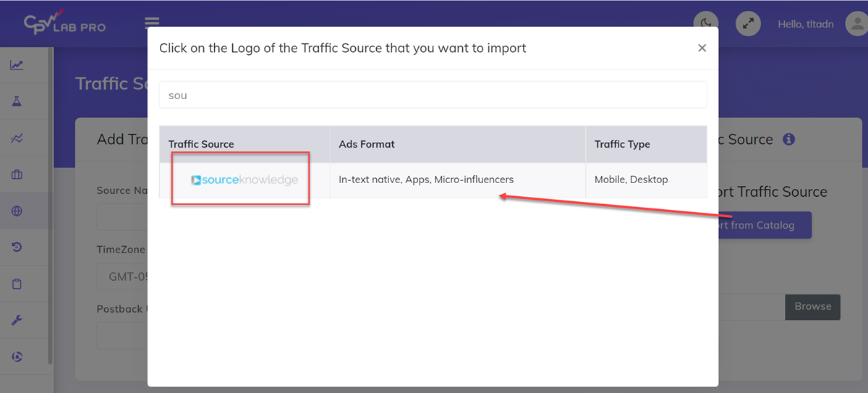Click the Traffic Type column header
Screen dimensions: 868x393
(x=646, y=144)
